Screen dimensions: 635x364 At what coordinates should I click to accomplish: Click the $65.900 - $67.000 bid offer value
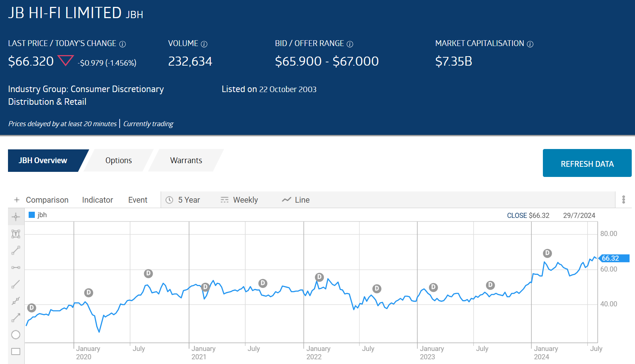click(327, 61)
